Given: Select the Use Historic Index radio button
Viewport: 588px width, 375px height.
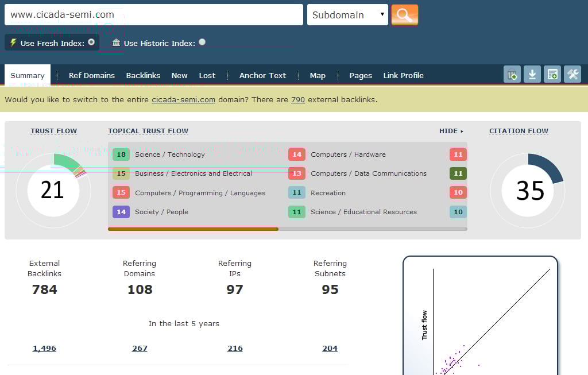Looking at the screenshot, I should (202, 42).
